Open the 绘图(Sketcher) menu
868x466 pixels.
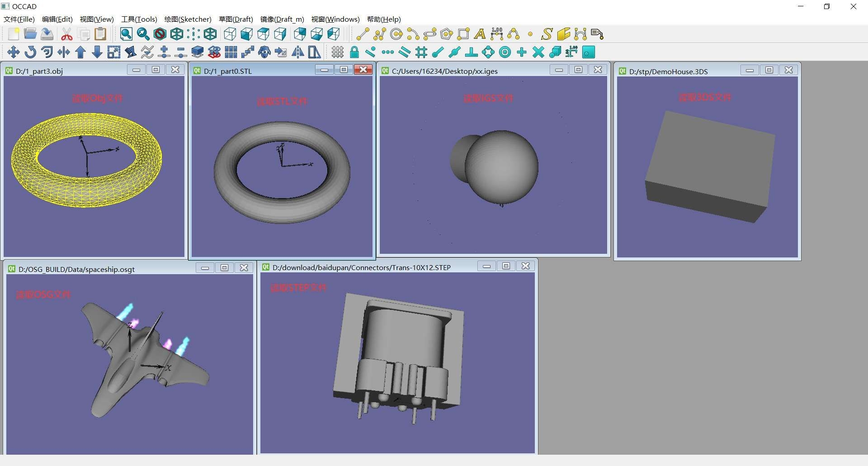coord(188,19)
